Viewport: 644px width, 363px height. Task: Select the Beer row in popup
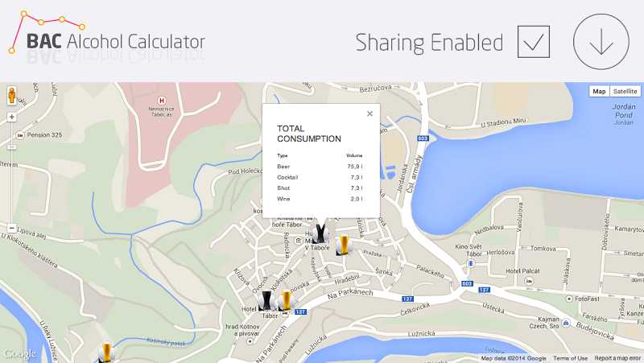coord(320,167)
